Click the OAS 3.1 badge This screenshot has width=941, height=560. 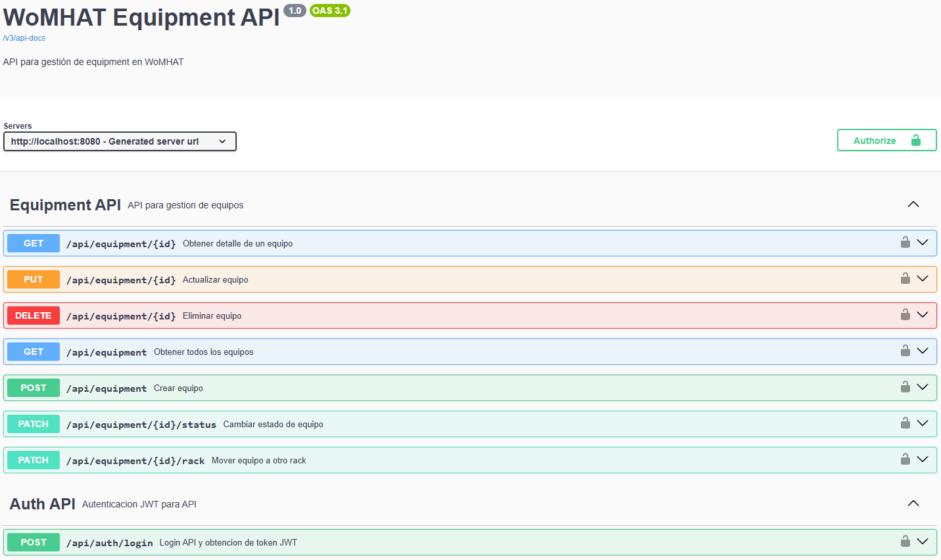coord(330,11)
